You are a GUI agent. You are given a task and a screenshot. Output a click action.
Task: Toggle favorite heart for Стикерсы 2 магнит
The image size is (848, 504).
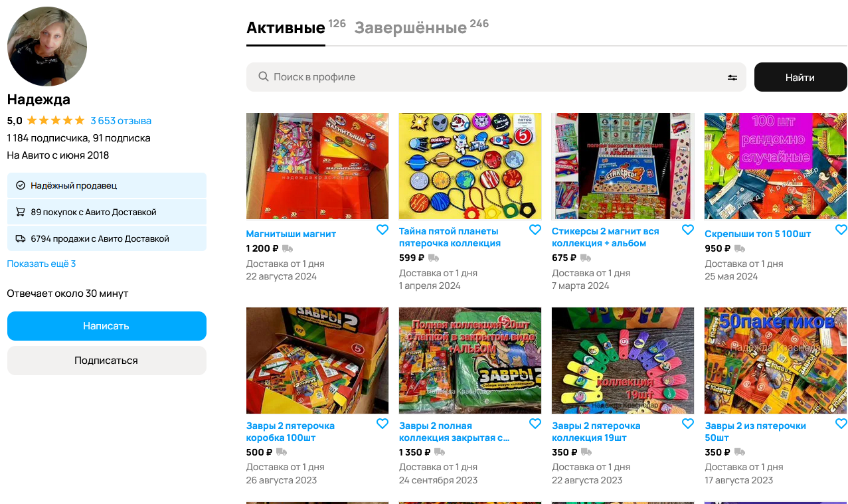tap(688, 230)
